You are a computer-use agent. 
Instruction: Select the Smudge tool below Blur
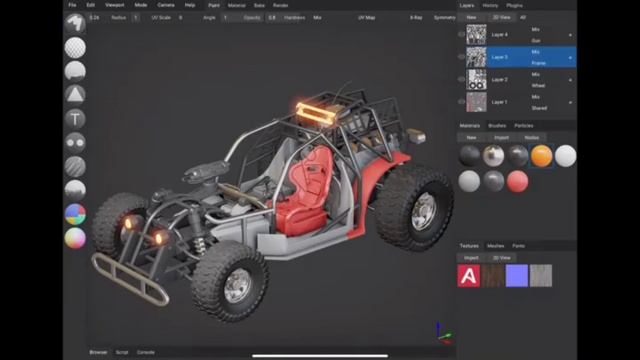click(x=75, y=190)
